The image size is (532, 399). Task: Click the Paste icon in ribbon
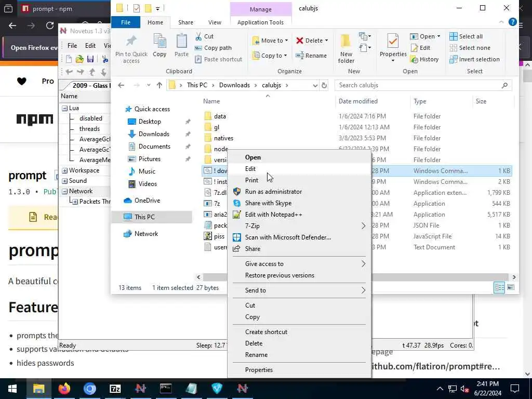pyautogui.click(x=181, y=41)
